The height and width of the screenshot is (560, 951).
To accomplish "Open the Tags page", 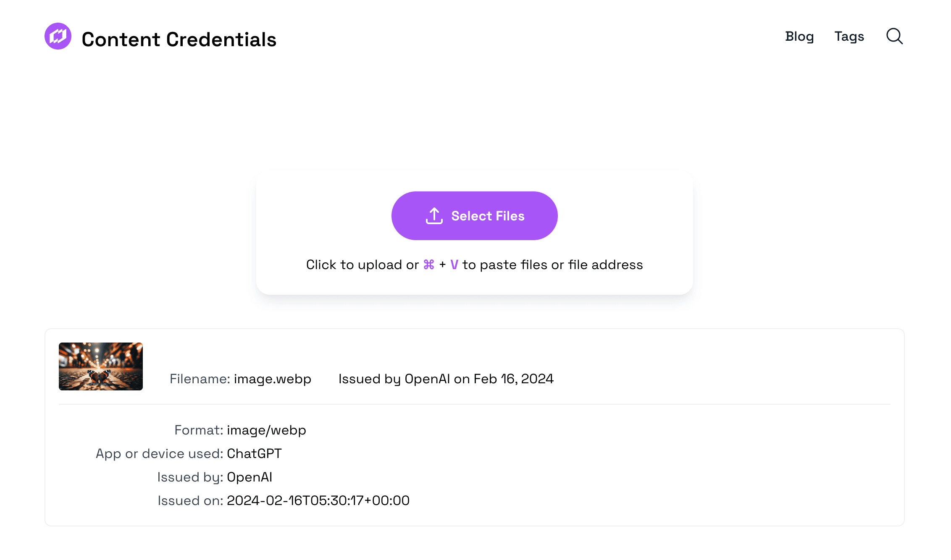I will (849, 37).
